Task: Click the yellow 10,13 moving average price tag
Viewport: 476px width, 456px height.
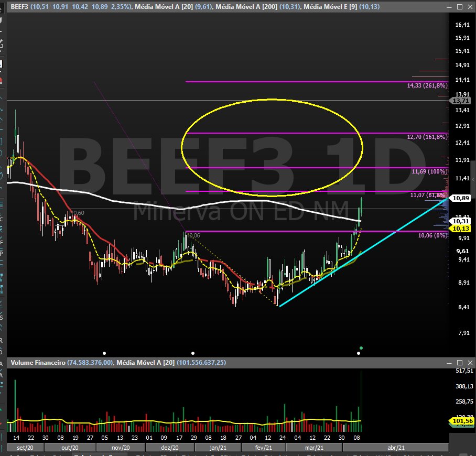Action: 460,229
